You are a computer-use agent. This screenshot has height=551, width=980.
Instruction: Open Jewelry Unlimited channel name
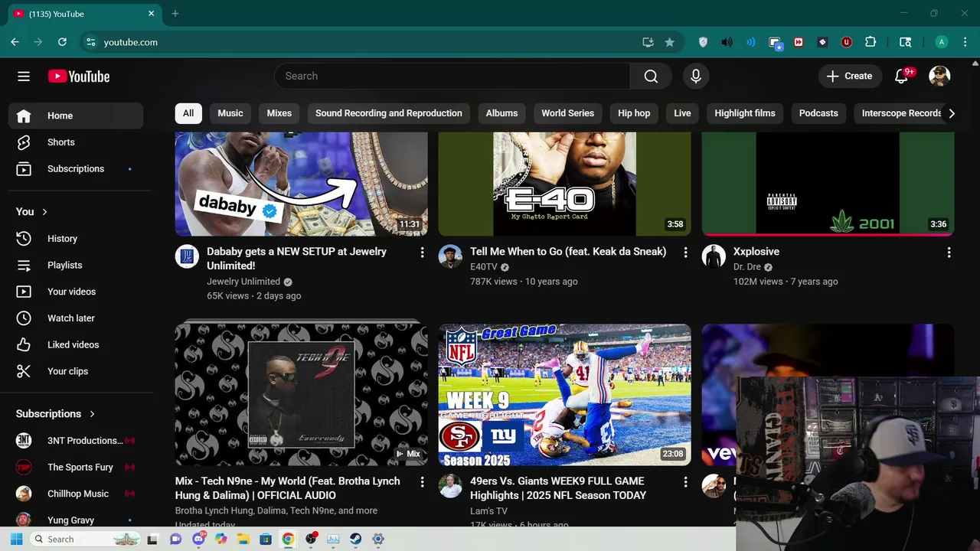click(x=243, y=281)
